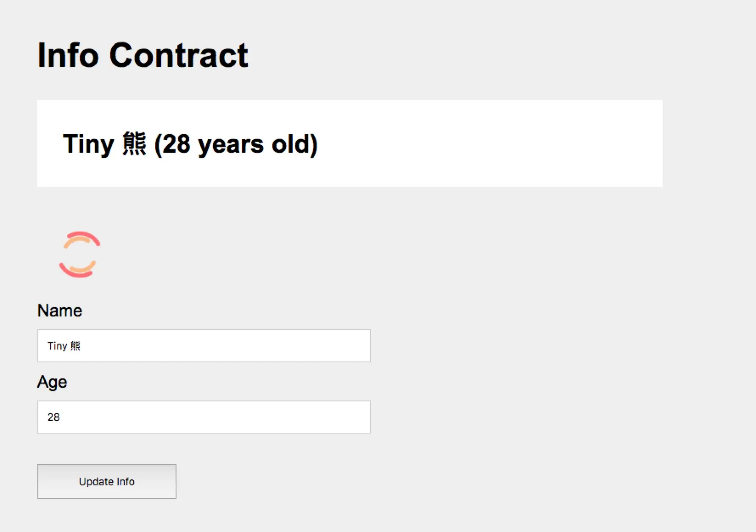Click "(28" in the info card heading

[x=172, y=144]
